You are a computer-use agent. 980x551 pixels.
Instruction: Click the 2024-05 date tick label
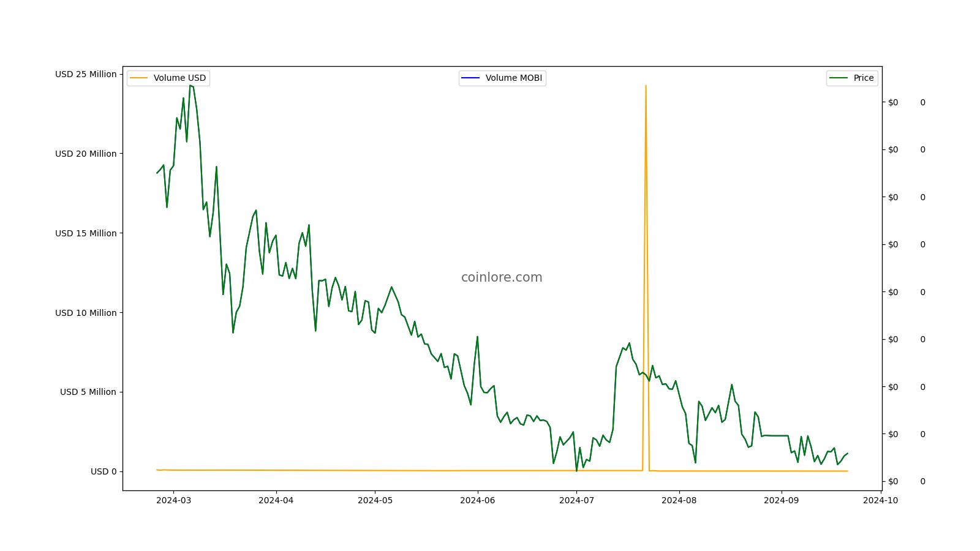[x=375, y=500]
